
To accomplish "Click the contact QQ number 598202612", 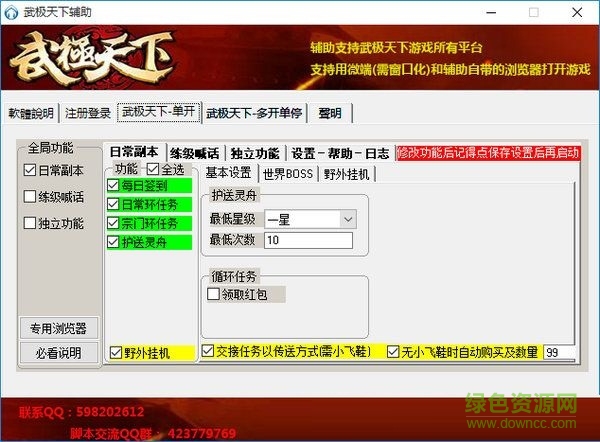I will pyautogui.click(x=110, y=412).
